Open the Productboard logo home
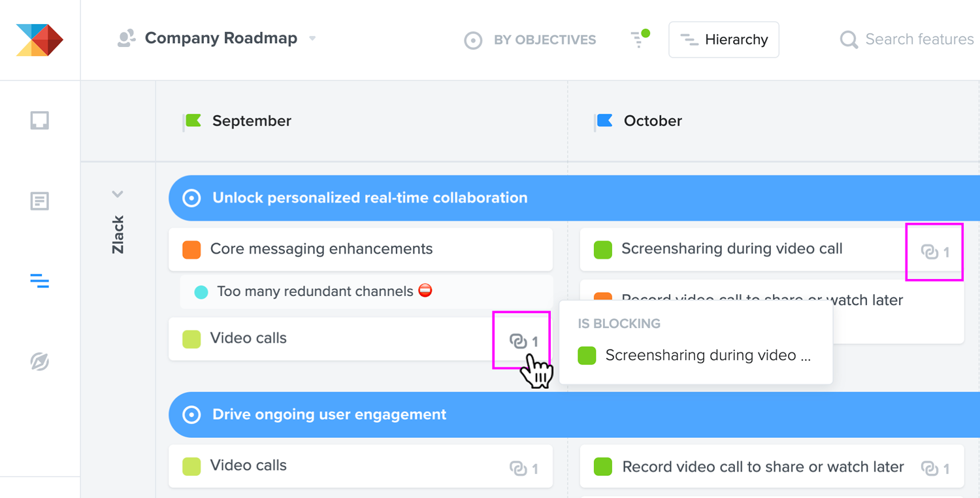 40,39
